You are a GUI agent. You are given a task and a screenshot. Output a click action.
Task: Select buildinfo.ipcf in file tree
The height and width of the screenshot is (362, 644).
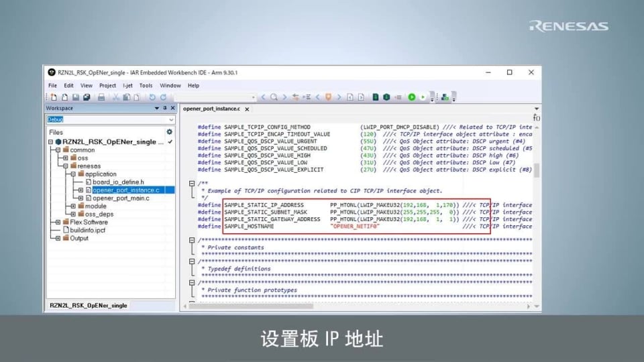[x=87, y=230]
